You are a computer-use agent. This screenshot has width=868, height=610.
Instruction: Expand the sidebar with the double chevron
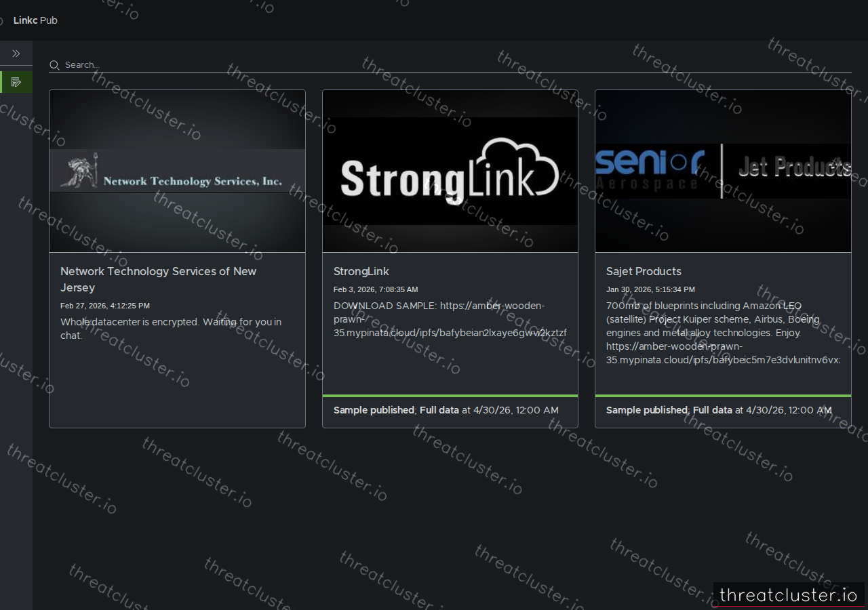pos(16,54)
